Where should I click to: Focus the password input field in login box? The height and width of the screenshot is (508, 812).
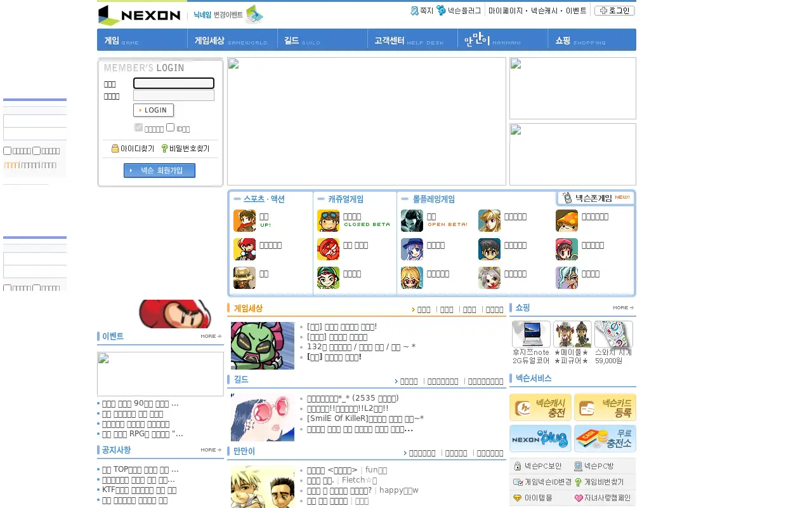[x=174, y=95]
